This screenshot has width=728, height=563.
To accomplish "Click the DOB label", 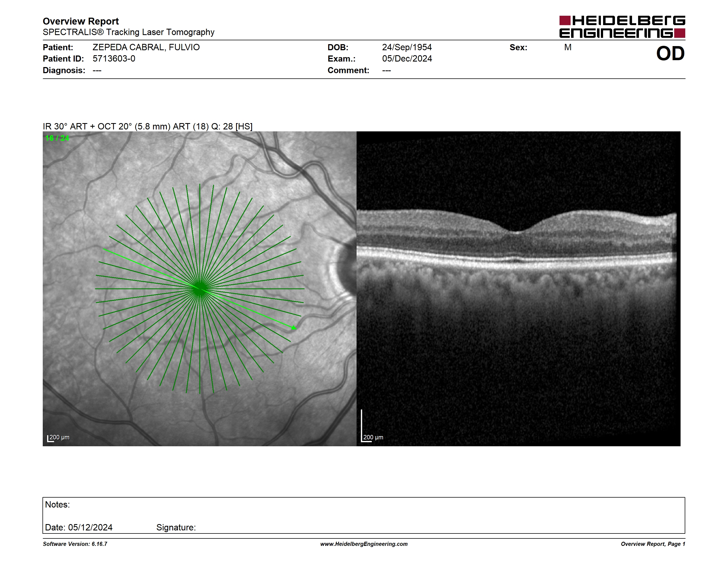I will tap(338, 47).
